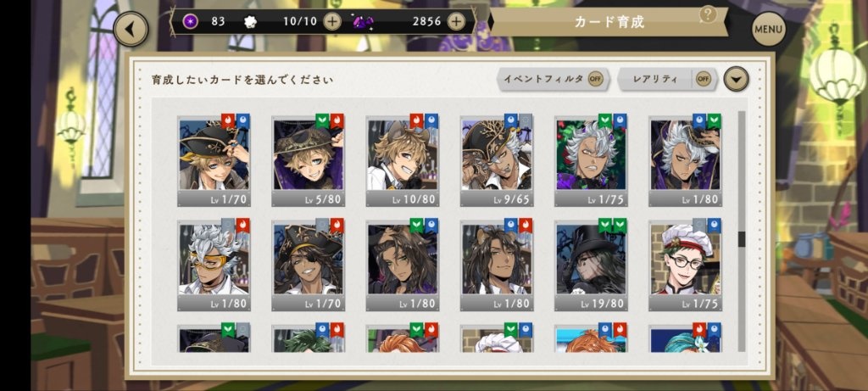Click the white stamina icon beside 83

250,22
